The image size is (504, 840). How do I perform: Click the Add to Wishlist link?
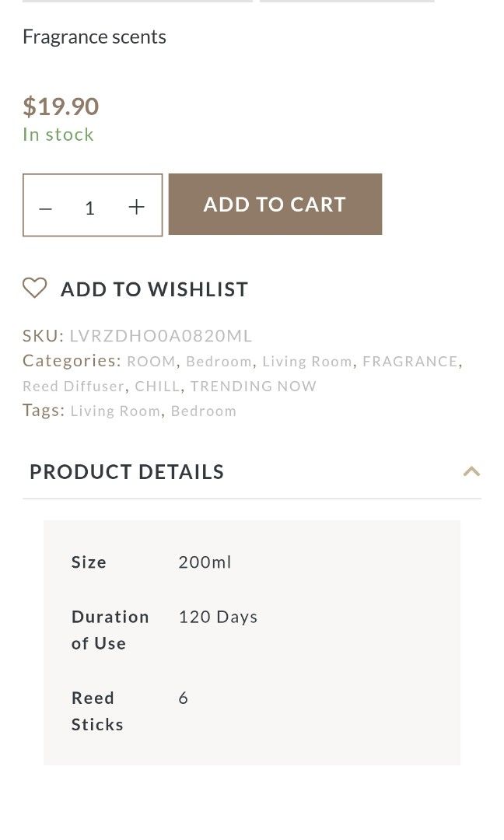tap(154, 289)
